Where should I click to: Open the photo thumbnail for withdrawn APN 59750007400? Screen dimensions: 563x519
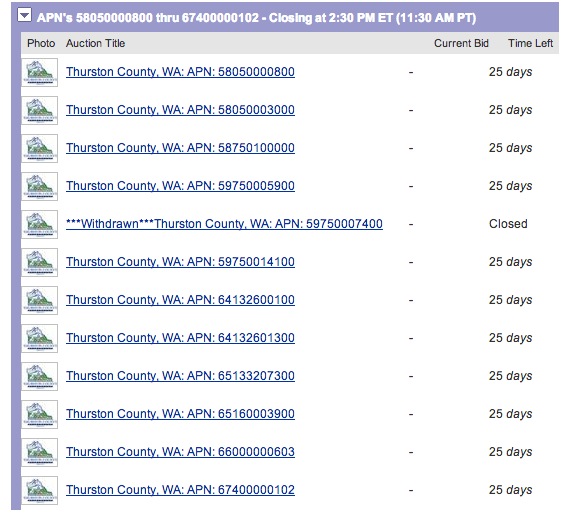39,224
